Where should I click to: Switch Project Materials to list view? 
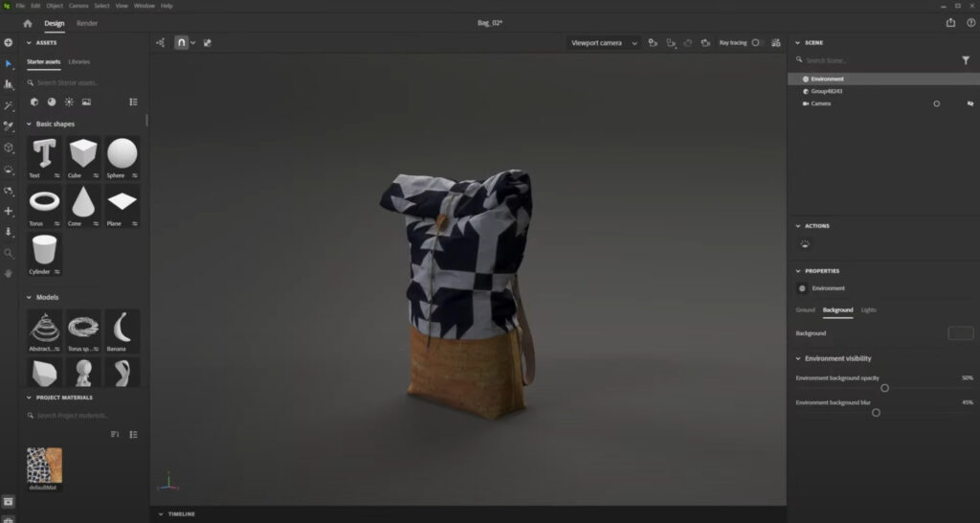[133, 434]
